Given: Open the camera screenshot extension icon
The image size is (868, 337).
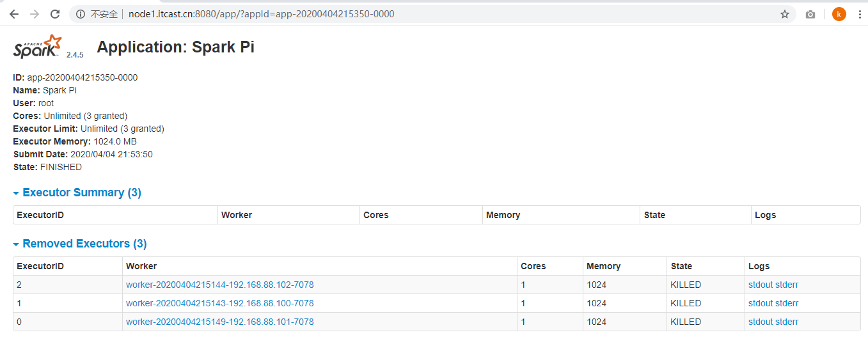Looking at the screenshot, I should tap(810, 14).
